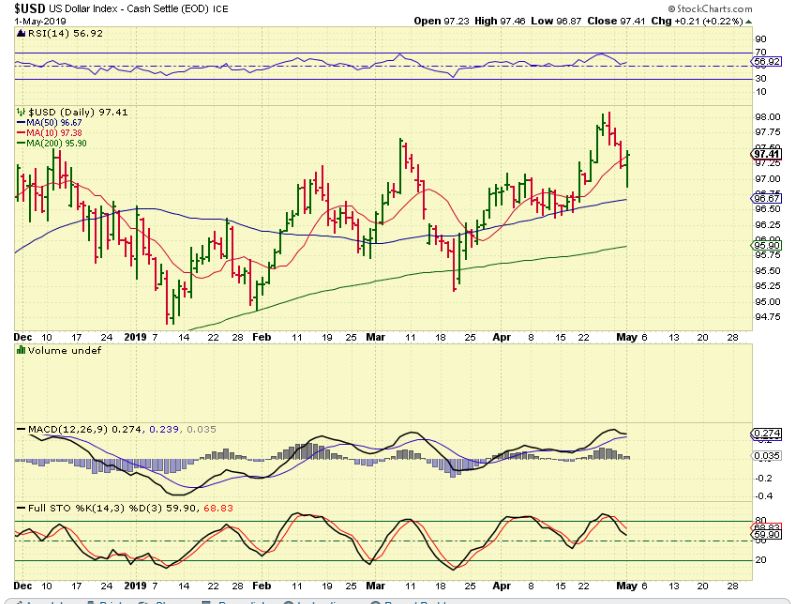The height and width of the screenshot is (604, 795).
Task: Click the MA(200) 95.90 legend entry
Action: click(51, 144)
